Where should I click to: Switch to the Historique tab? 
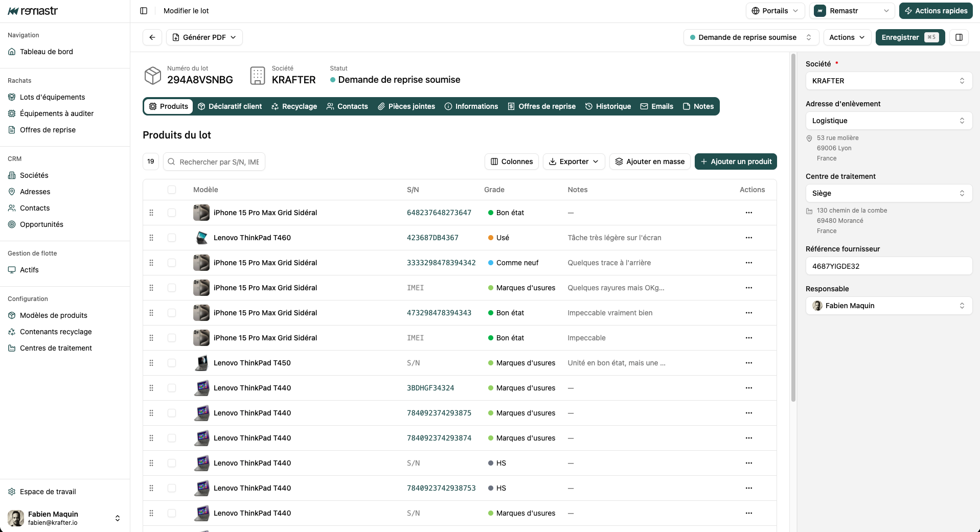pos(608,106)
